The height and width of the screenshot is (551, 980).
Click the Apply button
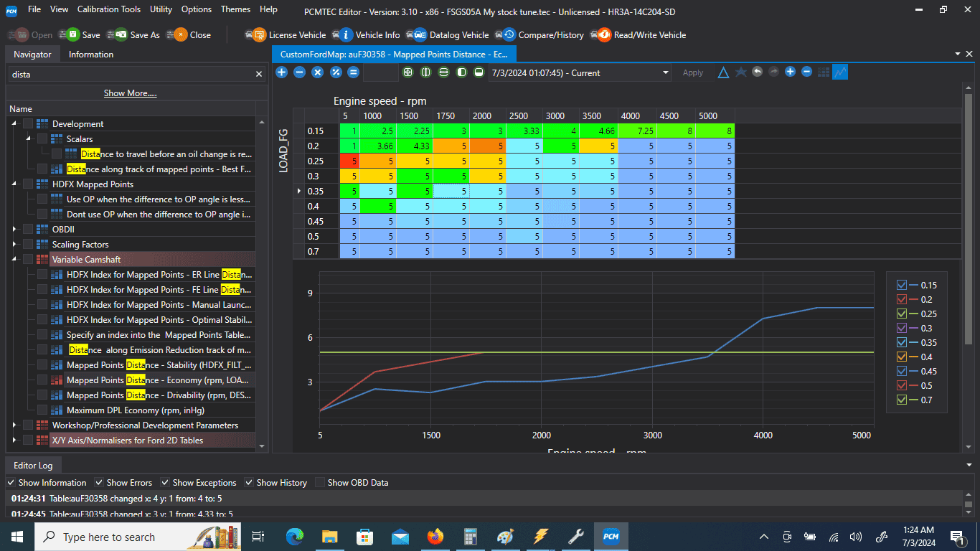click(x=693, y=72)
